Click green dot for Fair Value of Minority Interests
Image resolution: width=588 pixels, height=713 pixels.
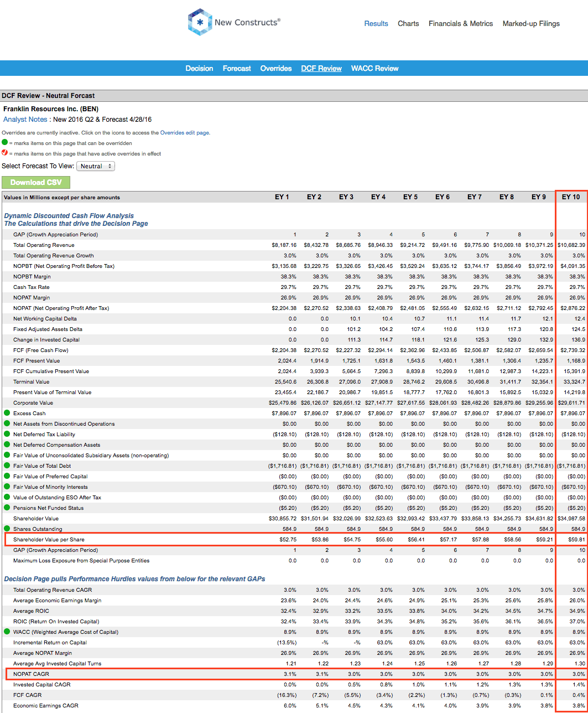point(7,487)
